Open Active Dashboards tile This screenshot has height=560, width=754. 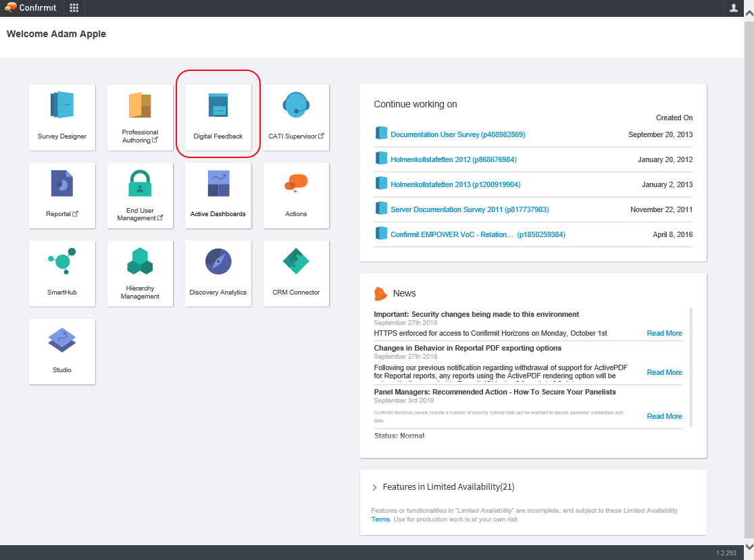tap(218, 196)
